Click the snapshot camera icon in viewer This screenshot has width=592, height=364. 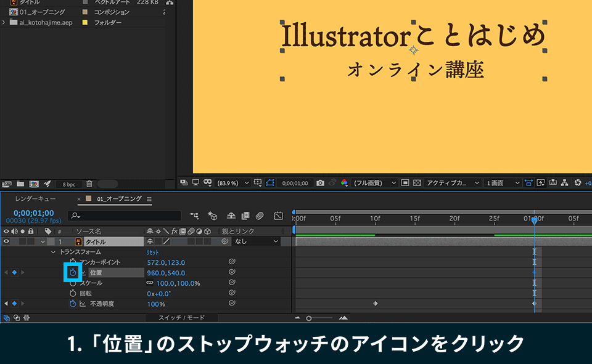point(320,183)
